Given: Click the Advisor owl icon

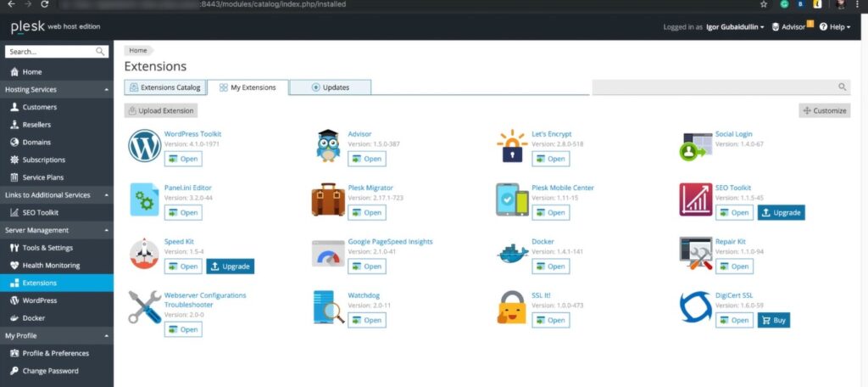Looking at the screenshot, I should tap(328, 146).
